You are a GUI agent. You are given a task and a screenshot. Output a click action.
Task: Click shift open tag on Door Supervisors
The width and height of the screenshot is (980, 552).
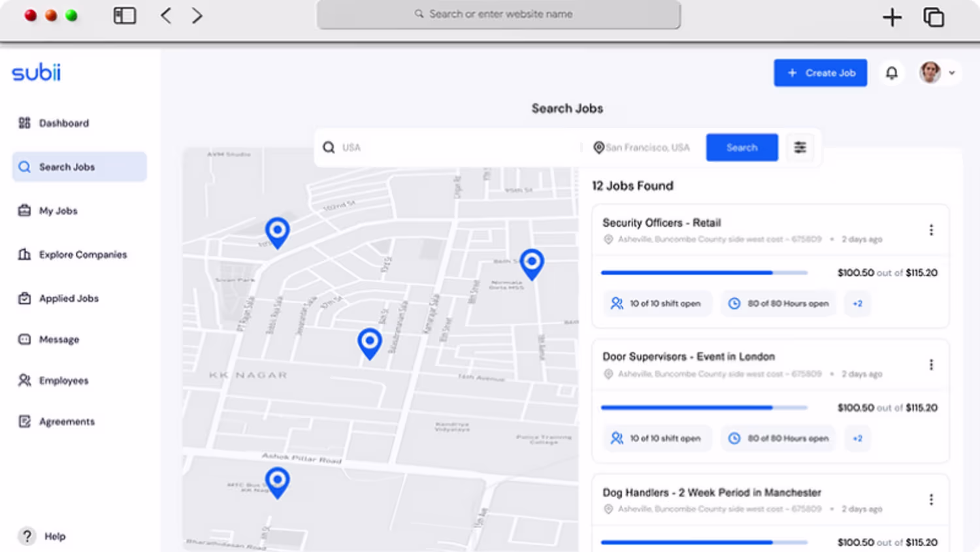click(x=656, y=438)
